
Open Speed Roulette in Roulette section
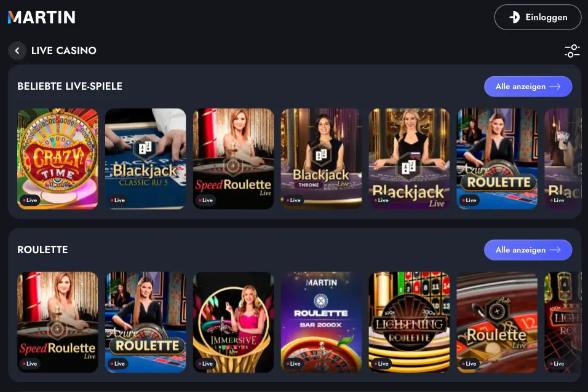[58, 322]
